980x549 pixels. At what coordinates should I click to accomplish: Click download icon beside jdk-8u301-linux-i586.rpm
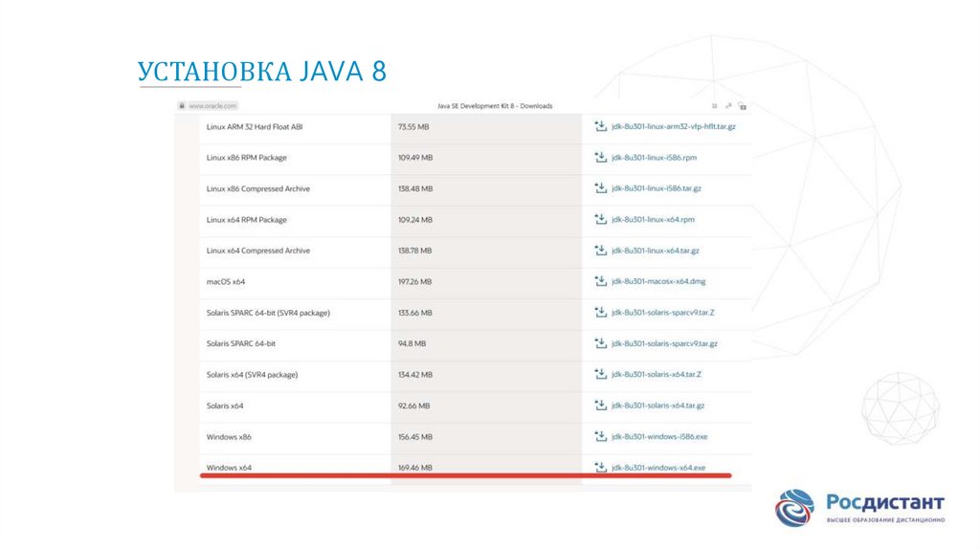[x=601, y=158]
